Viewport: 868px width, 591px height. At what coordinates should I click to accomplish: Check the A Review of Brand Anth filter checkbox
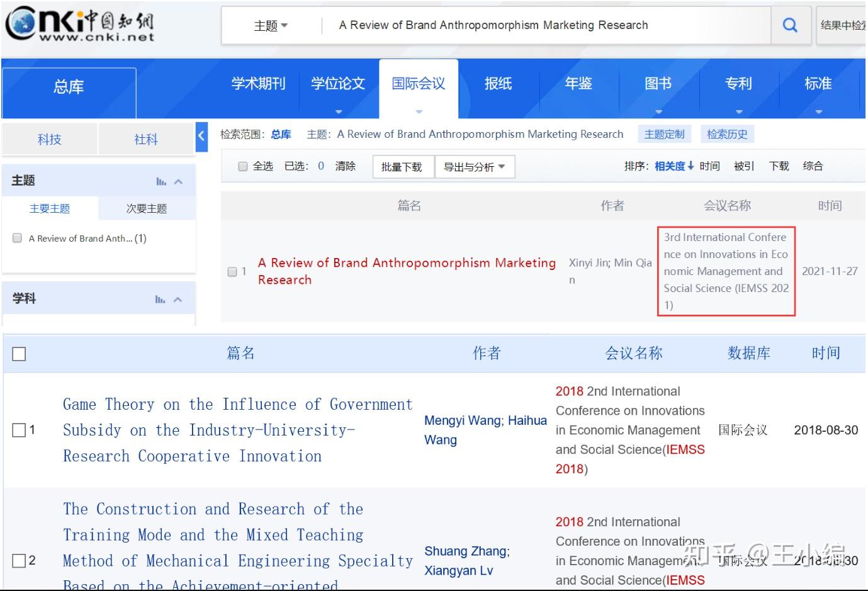16,238
